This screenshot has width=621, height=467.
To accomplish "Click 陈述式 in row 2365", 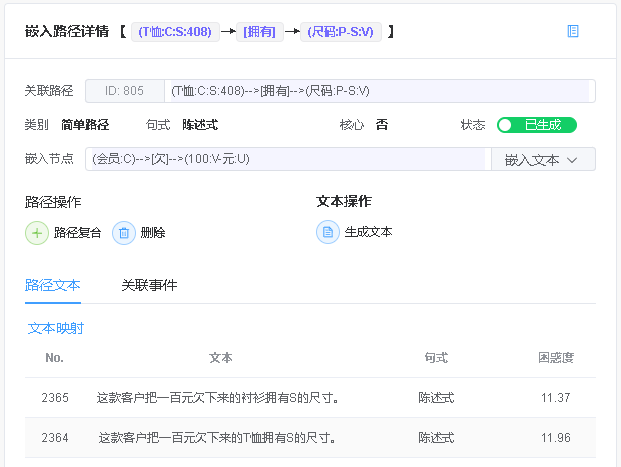I will (x=436, y=398).
